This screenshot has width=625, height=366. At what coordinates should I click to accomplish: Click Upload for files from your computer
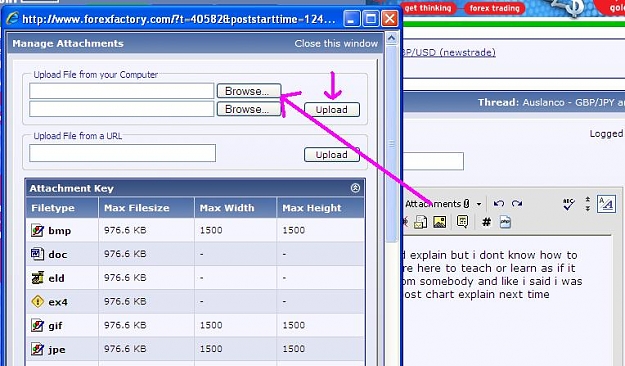pos(332,110)
